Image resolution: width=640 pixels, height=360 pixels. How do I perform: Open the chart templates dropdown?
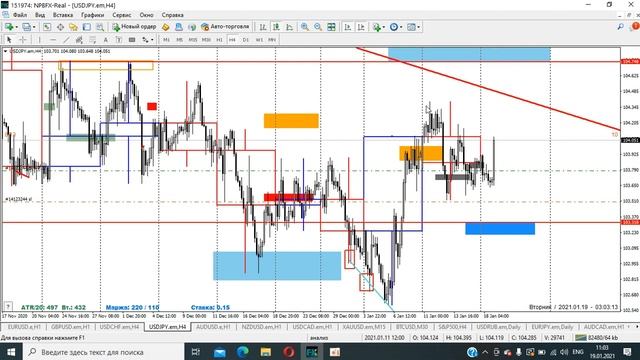click(x=413, y=27)
